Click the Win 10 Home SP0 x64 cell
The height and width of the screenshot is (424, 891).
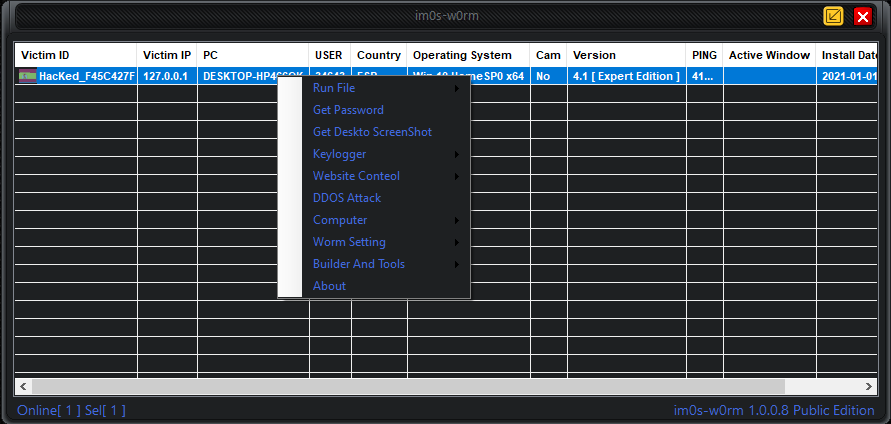468,76
